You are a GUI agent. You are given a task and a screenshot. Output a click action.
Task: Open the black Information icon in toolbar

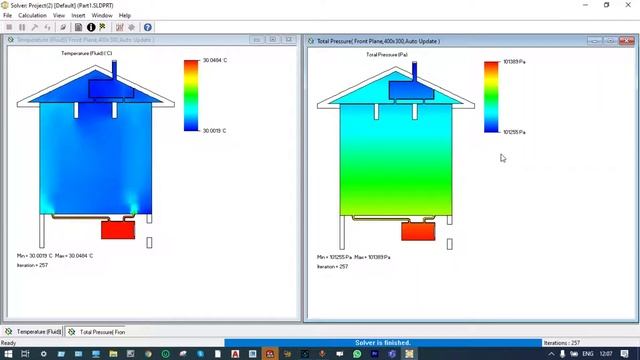[91, 27]
